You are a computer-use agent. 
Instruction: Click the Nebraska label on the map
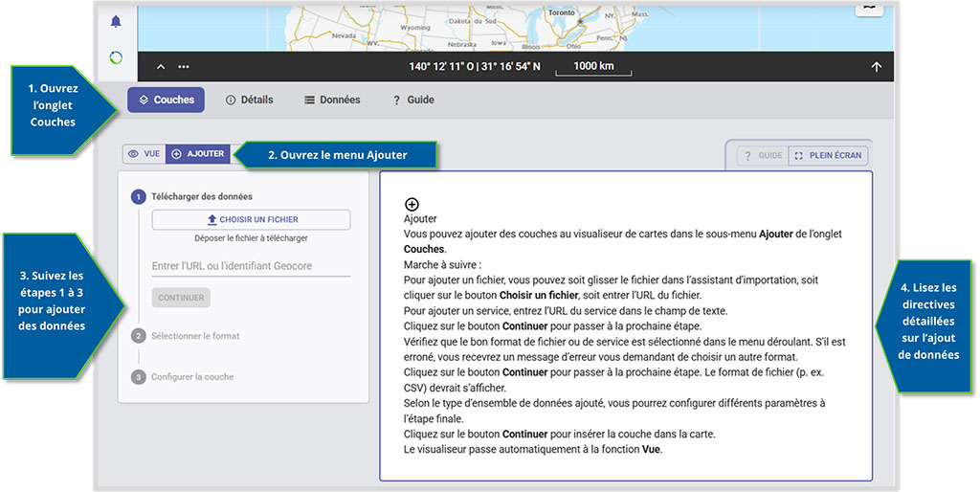coord(462,44)
